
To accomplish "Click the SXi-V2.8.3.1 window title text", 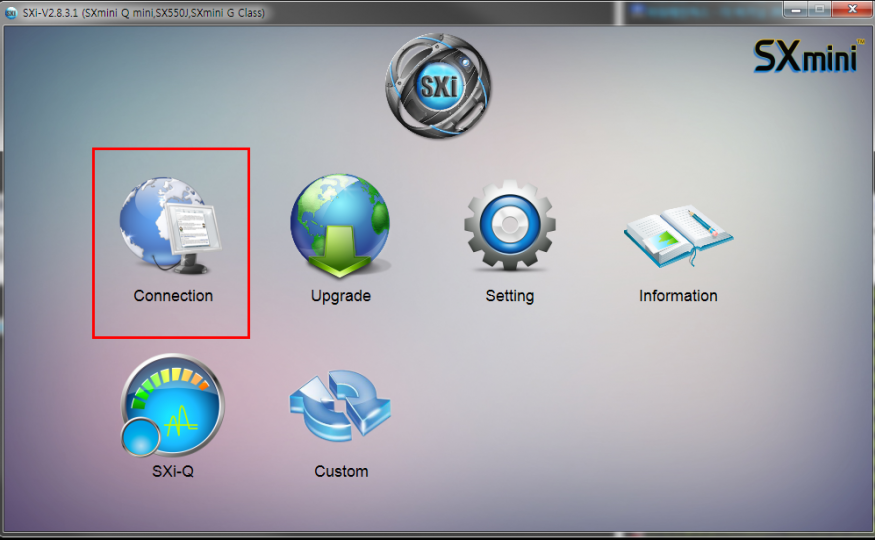I will point(143,13).
